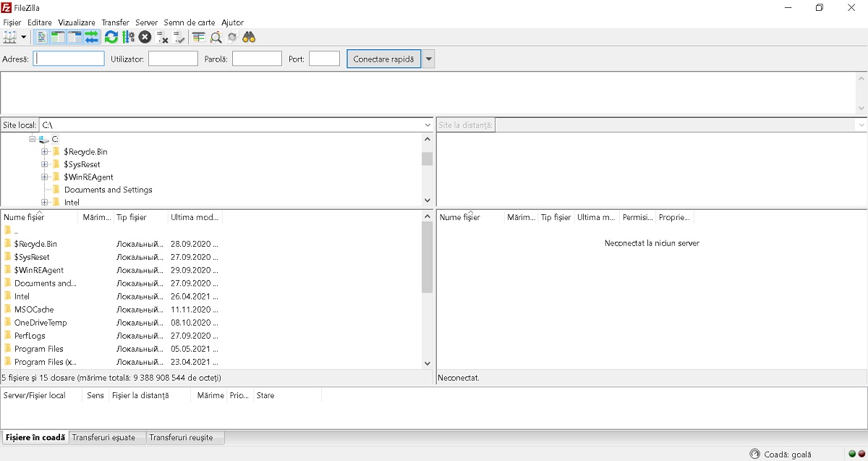Open the Transfer menu
Viewport: 868px width, 461px height.
tap(115, 22)
